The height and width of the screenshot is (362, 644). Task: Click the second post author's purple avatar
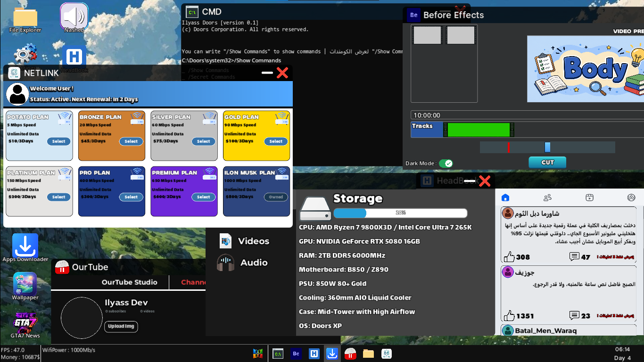508,272
